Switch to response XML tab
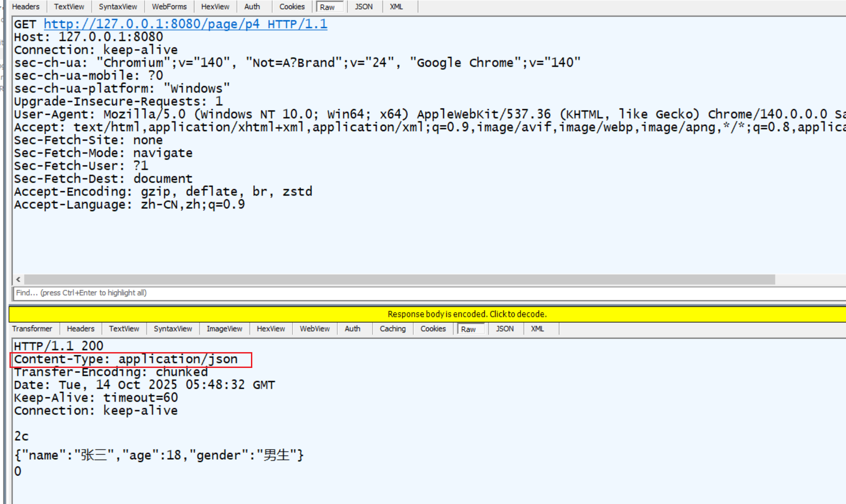 tap(537, 329)
